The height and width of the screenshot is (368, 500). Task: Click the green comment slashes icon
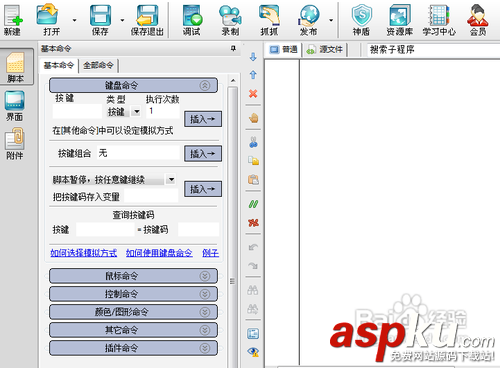(253, 204)
